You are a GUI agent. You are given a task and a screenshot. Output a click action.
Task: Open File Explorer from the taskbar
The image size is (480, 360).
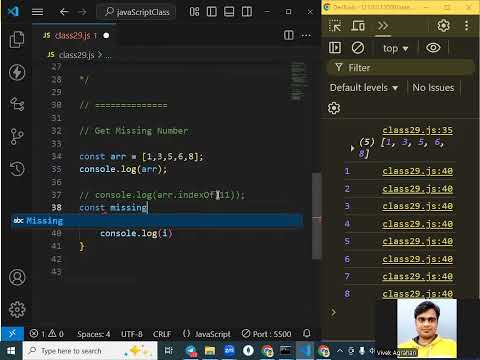point(210,351)
